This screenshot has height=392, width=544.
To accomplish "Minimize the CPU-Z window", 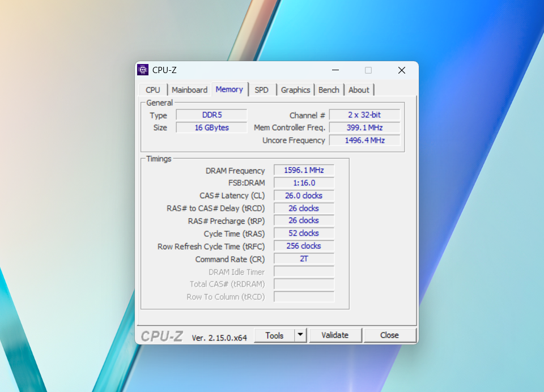I will coord(335,70).
